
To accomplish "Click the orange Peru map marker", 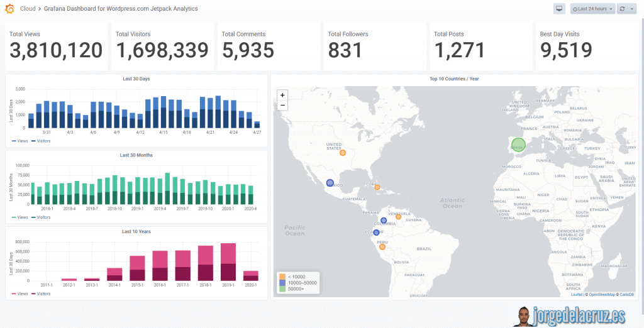I will coord(382,247).
